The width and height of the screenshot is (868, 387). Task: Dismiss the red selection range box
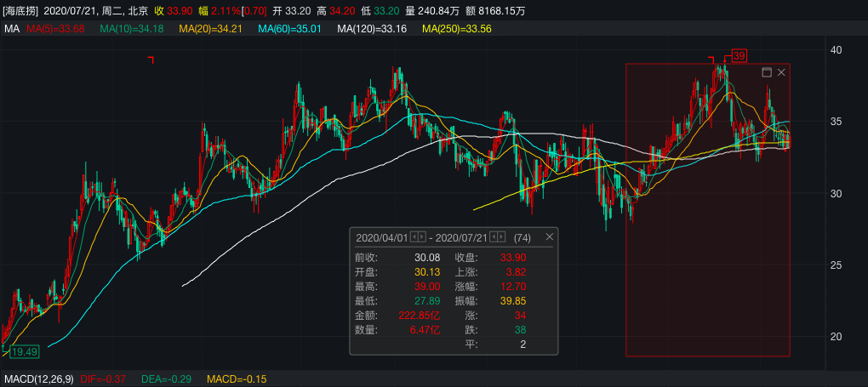pyautogui.click(x=781, y=73)
